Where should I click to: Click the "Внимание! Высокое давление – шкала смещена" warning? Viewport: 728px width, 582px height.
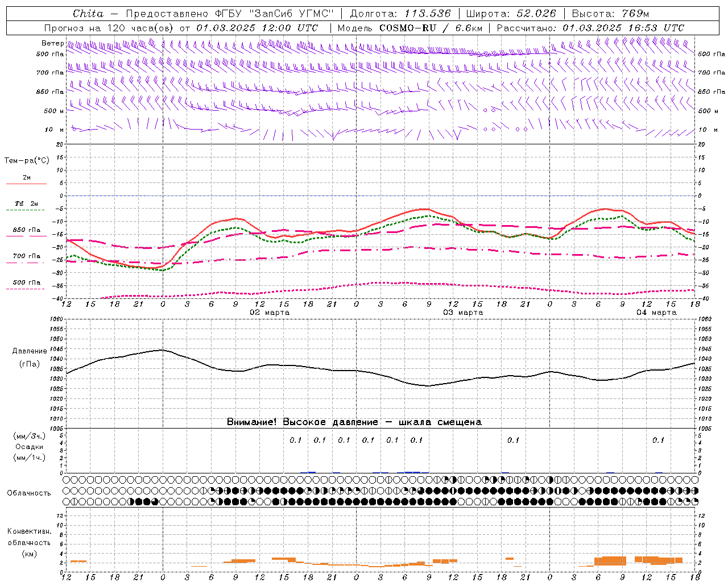click(354, 422)
